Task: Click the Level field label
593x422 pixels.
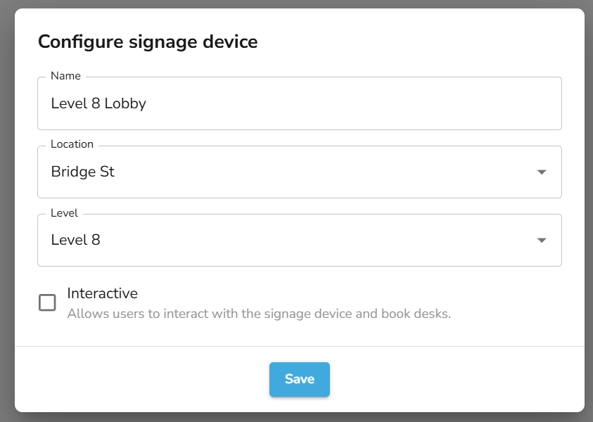Action: click(64, 213)
